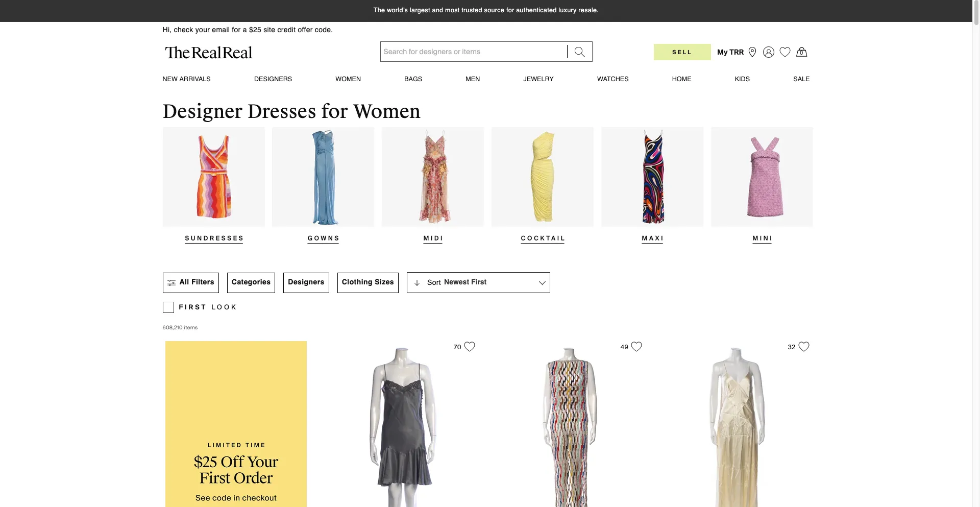Click the All Filters slider icon

click(171, 282)
